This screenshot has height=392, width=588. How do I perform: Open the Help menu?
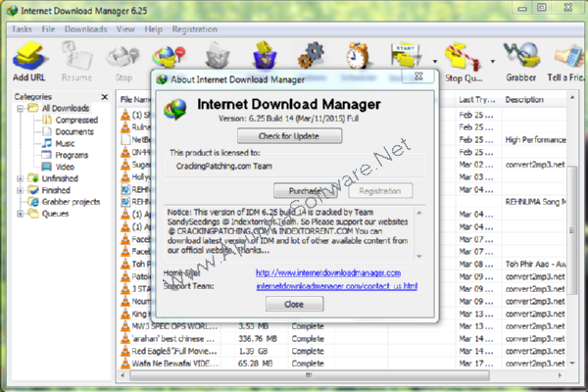click(154, 29)
